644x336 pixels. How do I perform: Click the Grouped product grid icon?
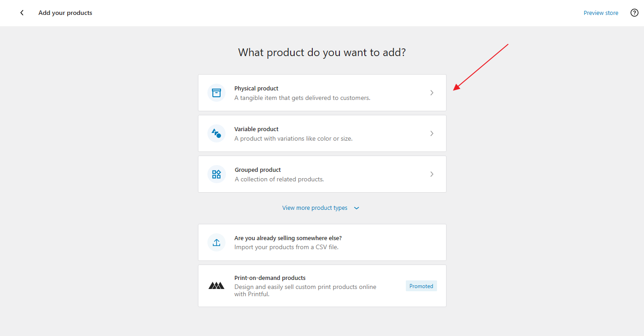pos(216,174)
